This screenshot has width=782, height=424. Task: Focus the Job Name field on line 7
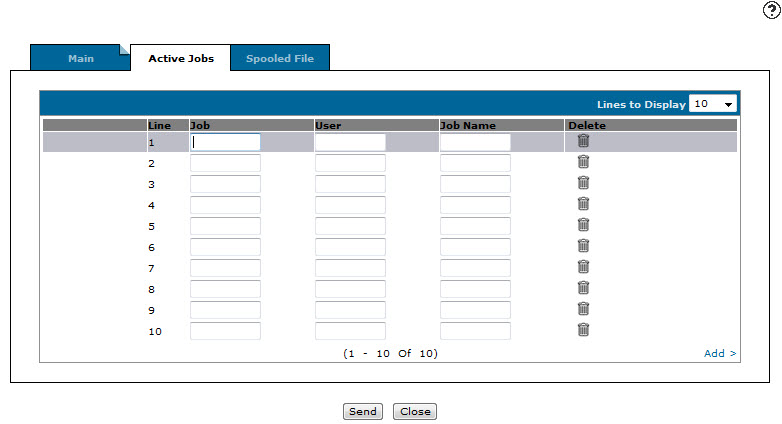[475, 268]
